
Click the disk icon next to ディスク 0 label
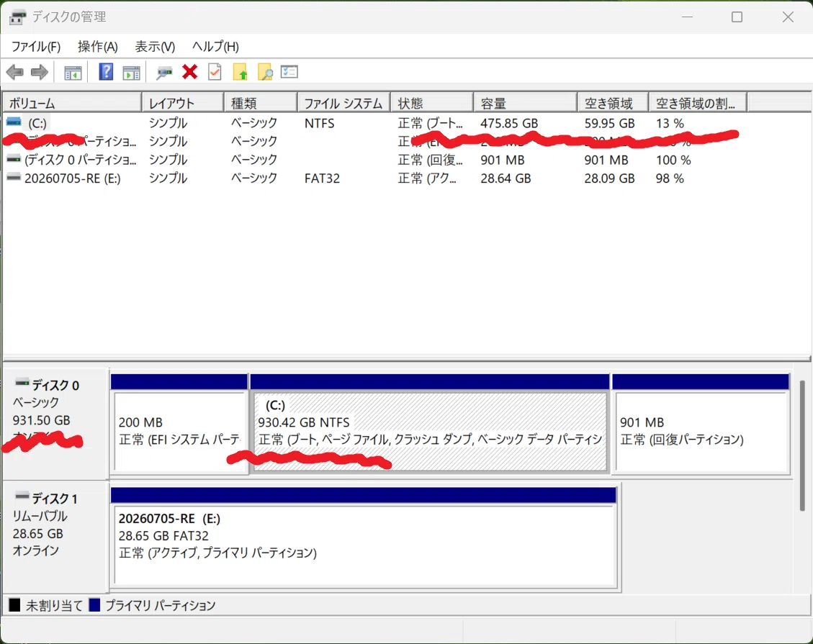(x=22, y=384)
